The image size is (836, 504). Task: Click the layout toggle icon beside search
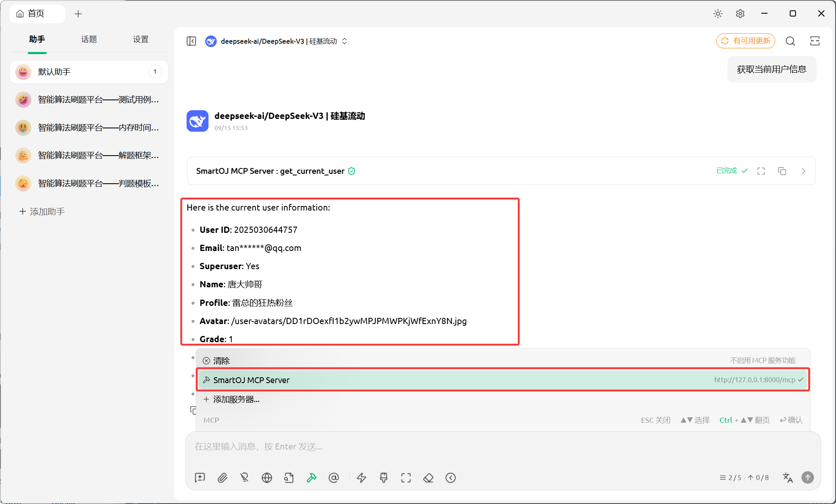coord(815,41)
